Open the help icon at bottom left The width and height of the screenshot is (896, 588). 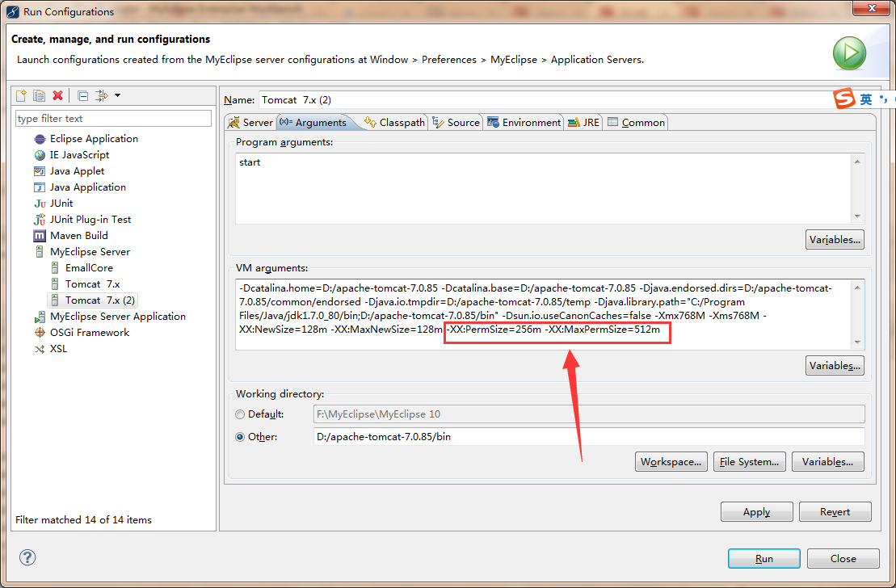27,557
